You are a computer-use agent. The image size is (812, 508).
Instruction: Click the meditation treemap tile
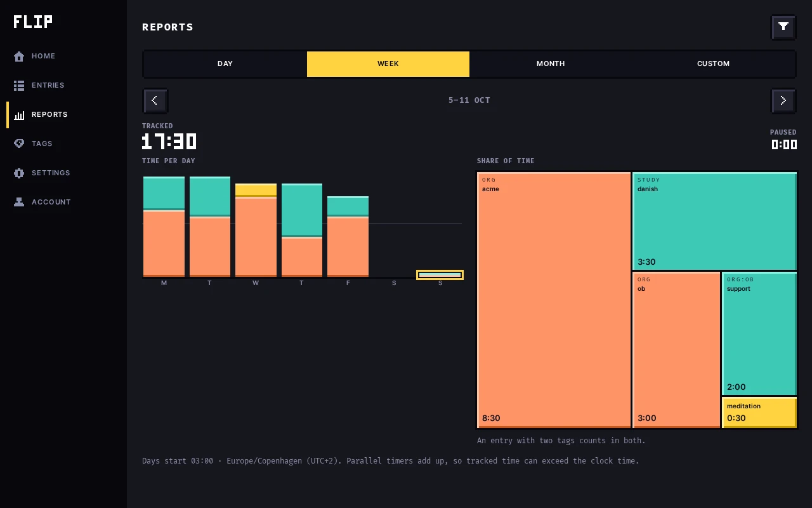click(x=759, y=413)
